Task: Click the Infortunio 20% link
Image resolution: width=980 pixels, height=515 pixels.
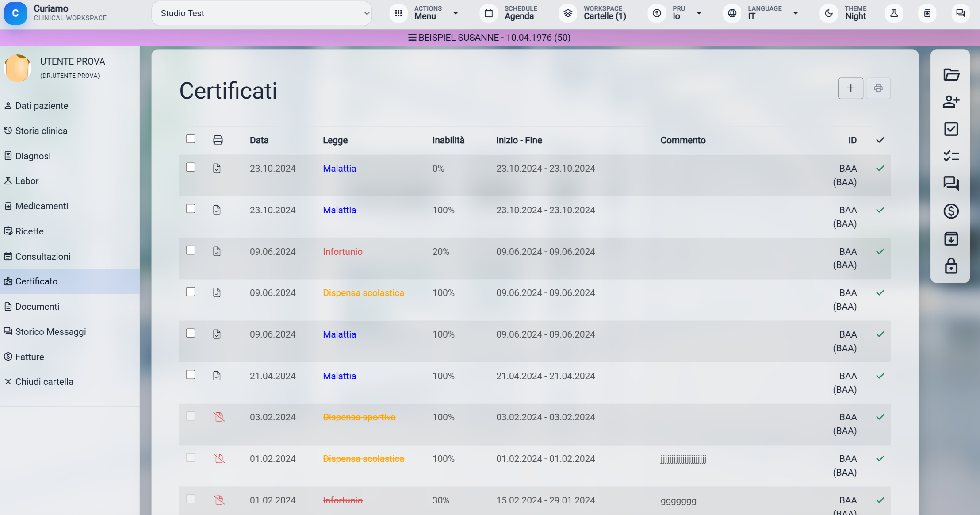Action: pyautogui.click(x=342, y=252)
